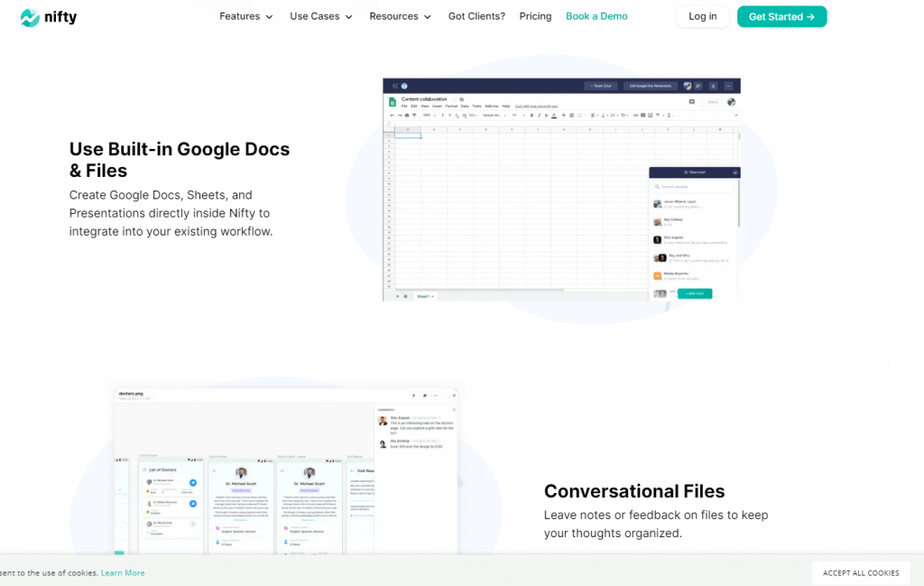
Task: Open the comments icon on doctors.png
Action: (x=424, y=395)
